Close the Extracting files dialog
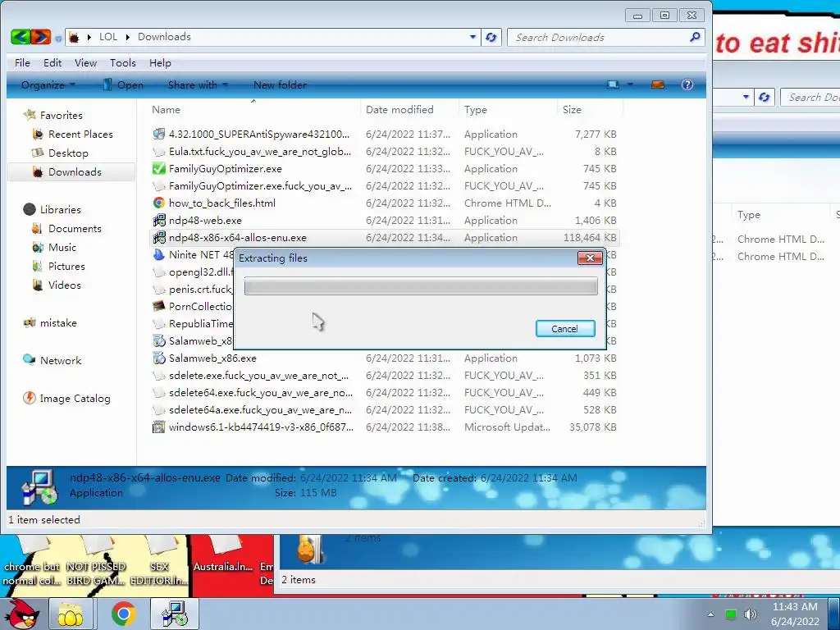The image size is (840, 630). (x=590, y=258)
